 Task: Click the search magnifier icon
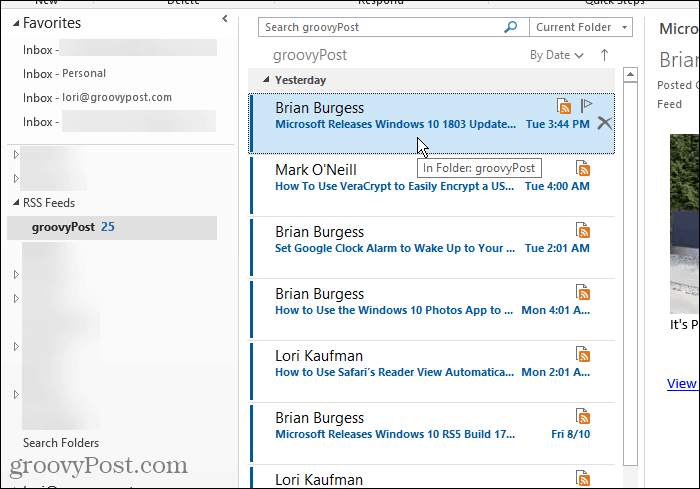[510, 27]
